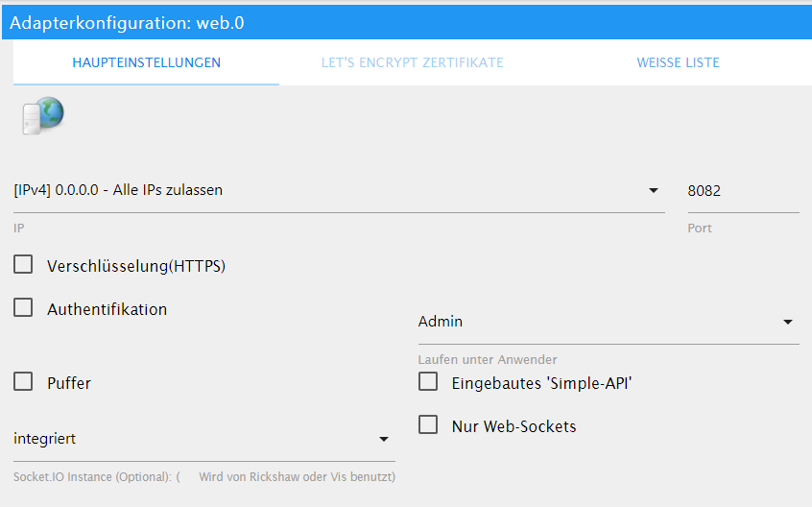The image size is (812, 507).
Task: Enable the Puffer checkbox
Action: (x=23, y=381)
